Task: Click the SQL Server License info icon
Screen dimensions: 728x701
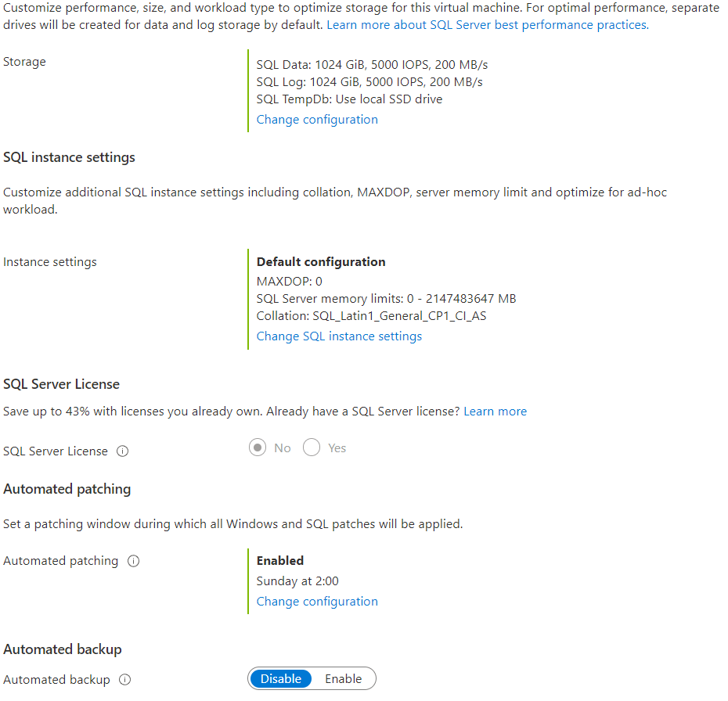Action: tap(122, 451)
